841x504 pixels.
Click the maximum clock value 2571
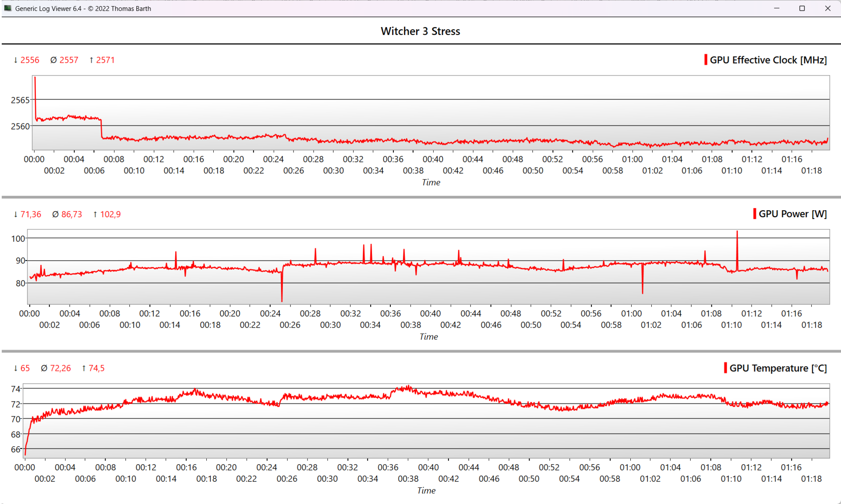click(105, 60)
